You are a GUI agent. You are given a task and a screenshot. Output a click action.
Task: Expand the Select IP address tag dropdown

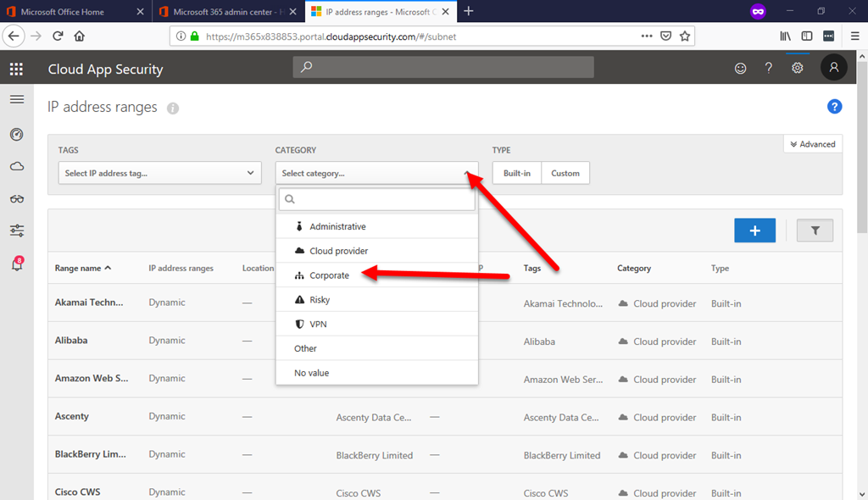tap(159, 173)
